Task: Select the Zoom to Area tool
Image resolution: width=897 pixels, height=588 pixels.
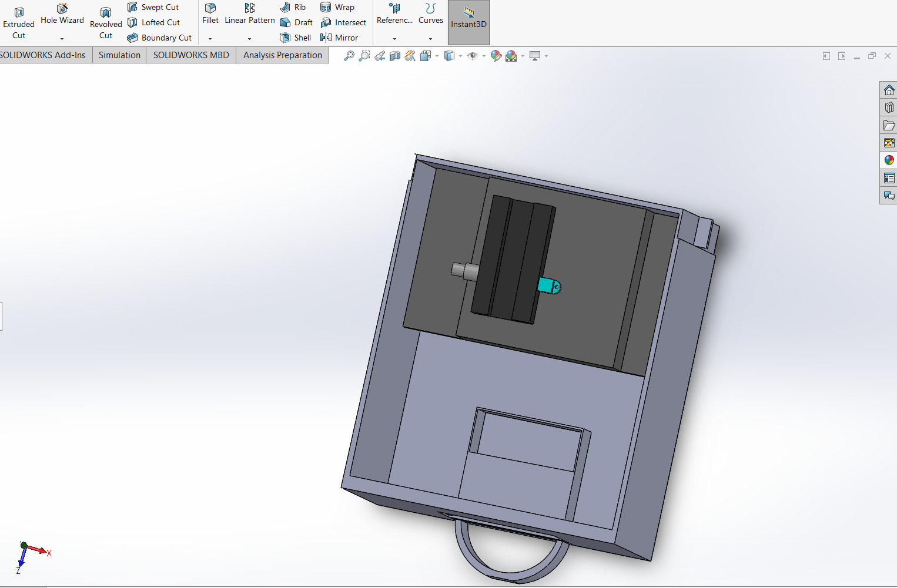Action: point(364,56)
